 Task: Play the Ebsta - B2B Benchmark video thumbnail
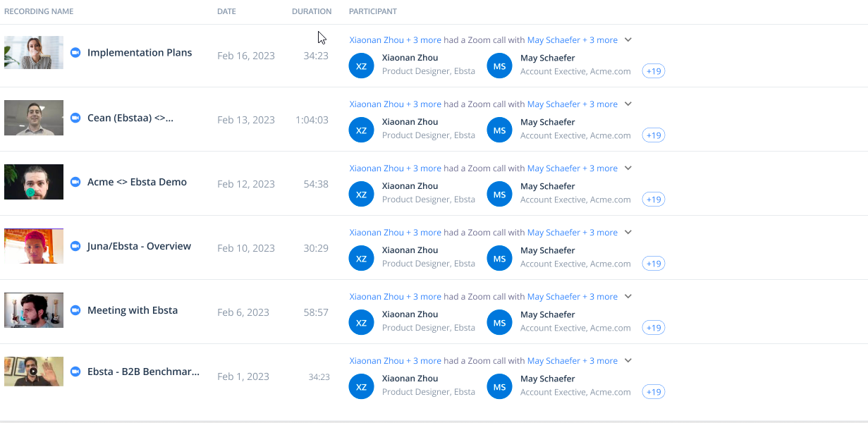pyautogui.click(x=33, y=372)
